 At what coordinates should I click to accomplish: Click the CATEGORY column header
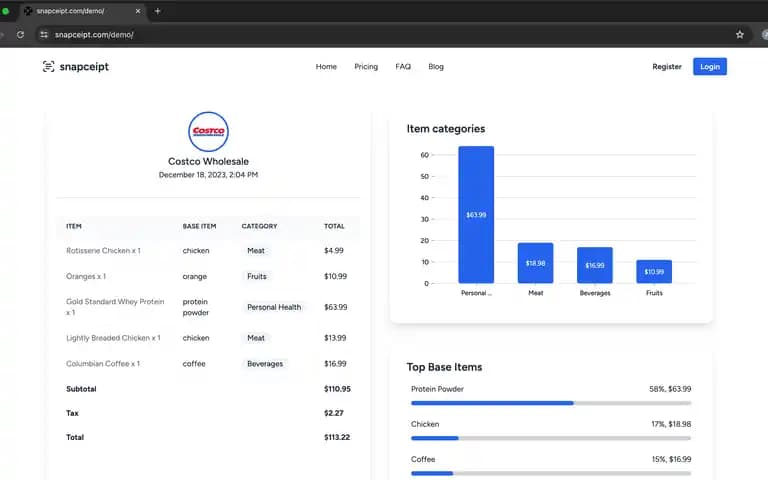[x=259, y=226]
